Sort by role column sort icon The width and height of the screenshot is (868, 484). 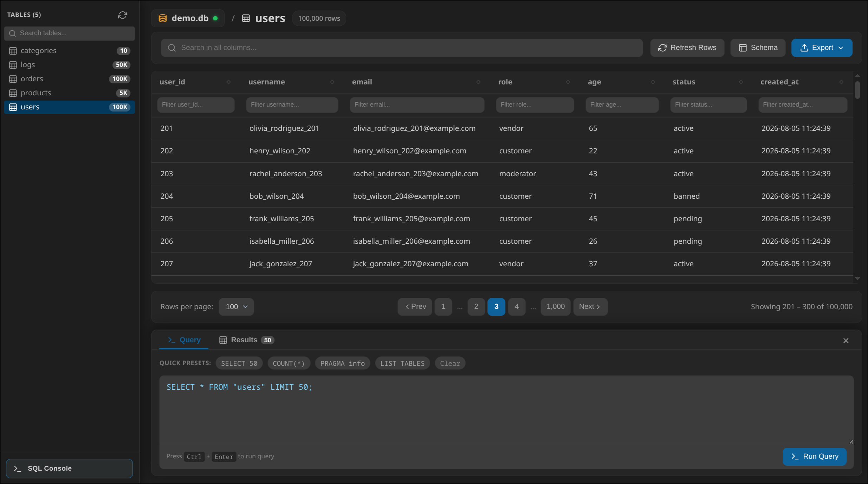coord(568,82)
